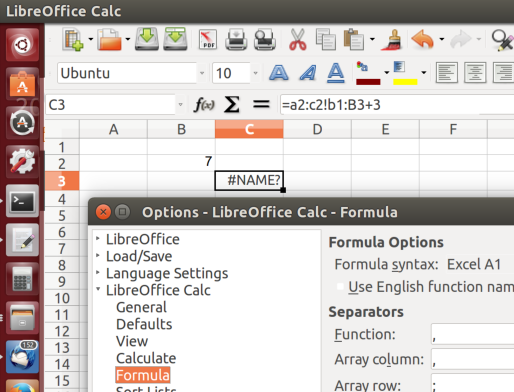Open the Paste options dropdown arrow
This screenshot has height=392, width=514.
click(x=372, y=39)
